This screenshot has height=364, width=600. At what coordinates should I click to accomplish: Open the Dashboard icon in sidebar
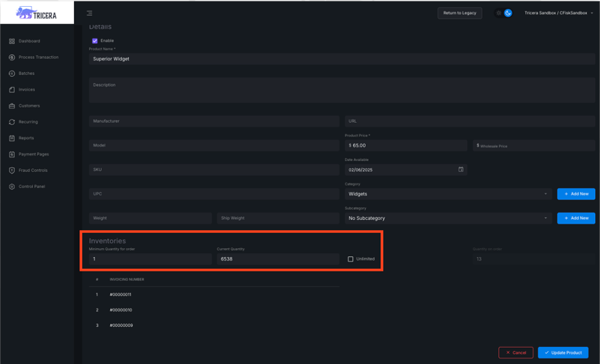point(12,41)
